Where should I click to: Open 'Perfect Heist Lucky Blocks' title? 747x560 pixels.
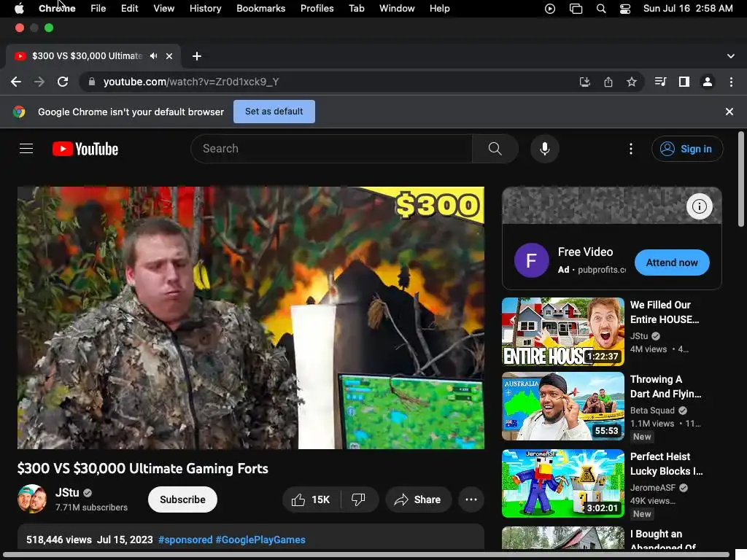coord(666,464)
